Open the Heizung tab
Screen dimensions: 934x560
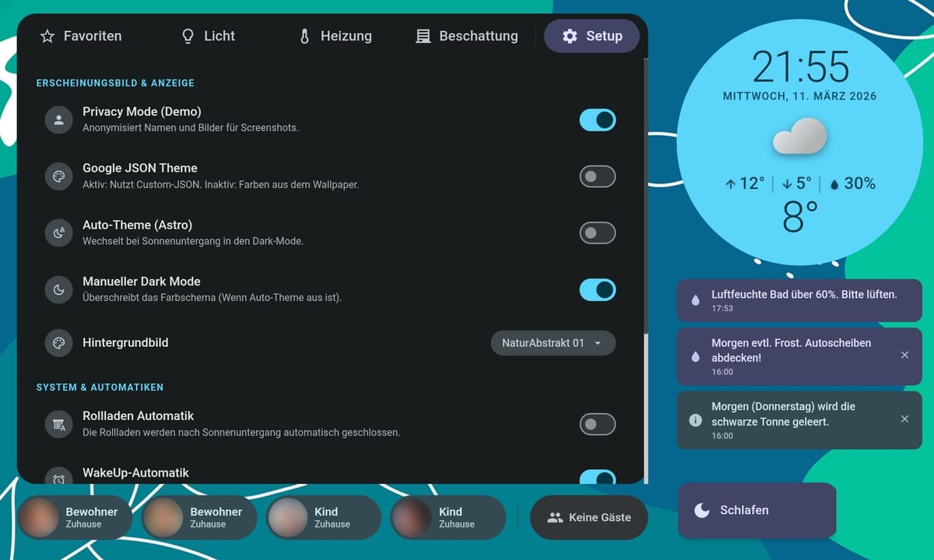[335, 36]
